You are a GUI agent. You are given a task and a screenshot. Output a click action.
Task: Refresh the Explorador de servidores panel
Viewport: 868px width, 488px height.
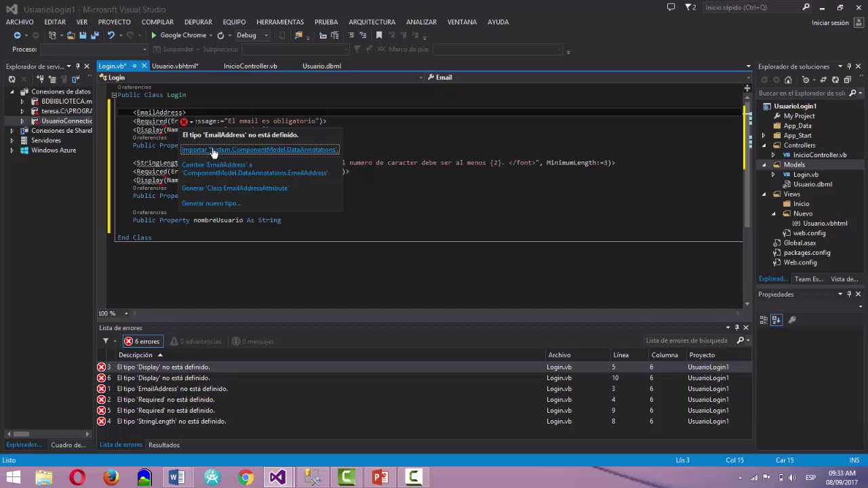pos(12,79)
